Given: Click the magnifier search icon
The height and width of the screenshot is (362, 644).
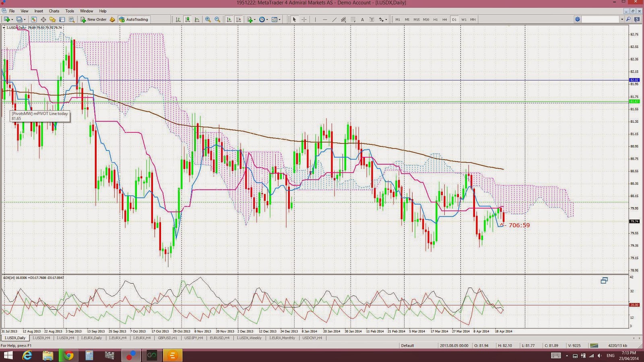Looking at the screenshot, I should pos(628,19).
